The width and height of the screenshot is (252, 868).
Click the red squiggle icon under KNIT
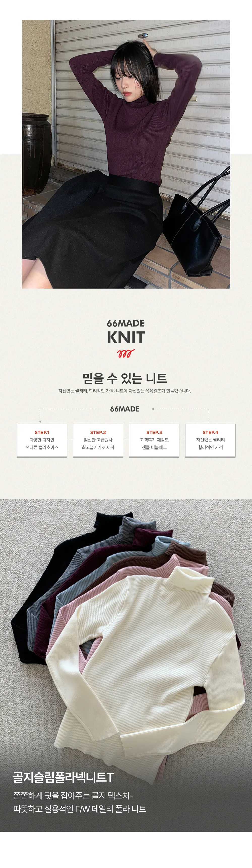tap(126, 353)
